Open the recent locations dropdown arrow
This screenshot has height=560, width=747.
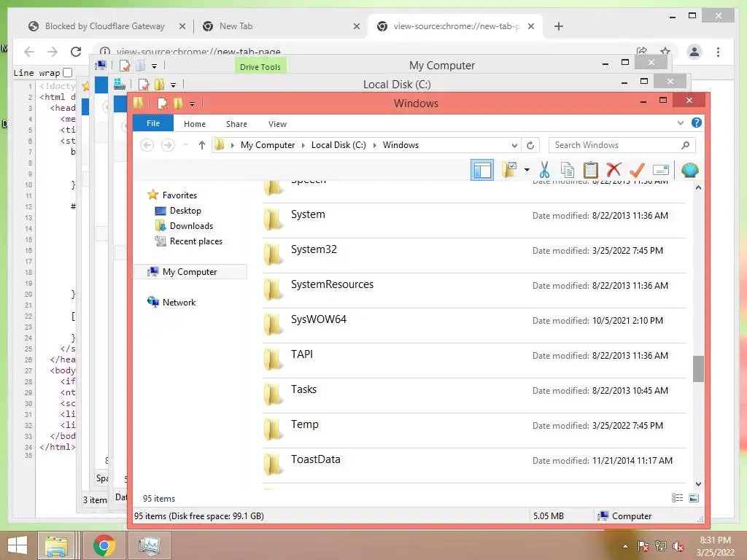[186, 145]
